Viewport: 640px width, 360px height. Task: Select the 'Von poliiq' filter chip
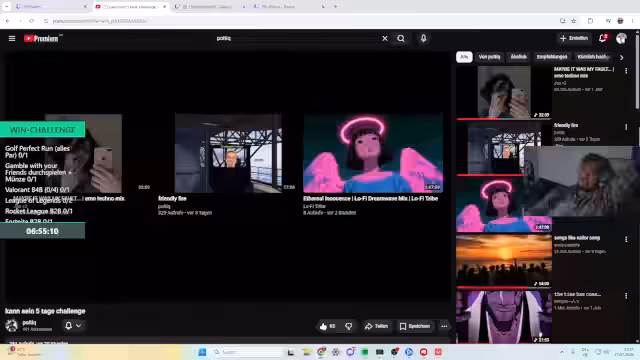tap(489, 57)
